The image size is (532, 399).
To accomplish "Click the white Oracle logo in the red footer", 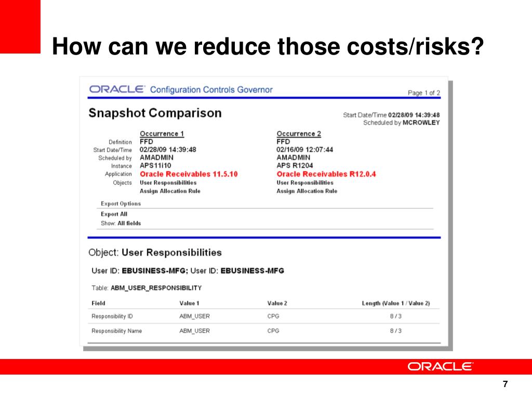I will 441,367.
